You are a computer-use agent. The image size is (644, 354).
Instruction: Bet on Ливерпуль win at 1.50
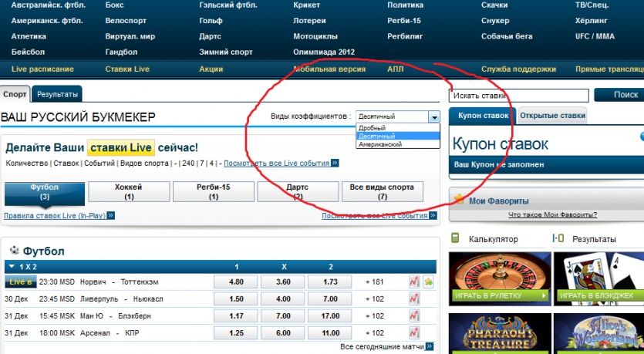click(236, 299)
